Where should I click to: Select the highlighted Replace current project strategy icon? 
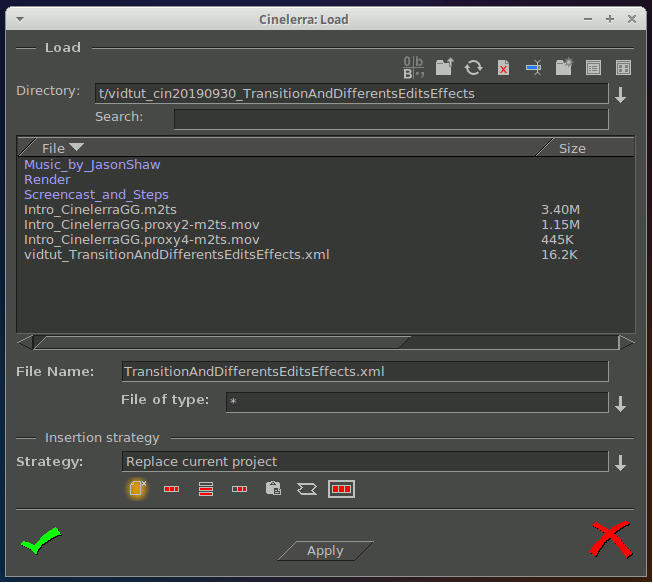(137, 489)
